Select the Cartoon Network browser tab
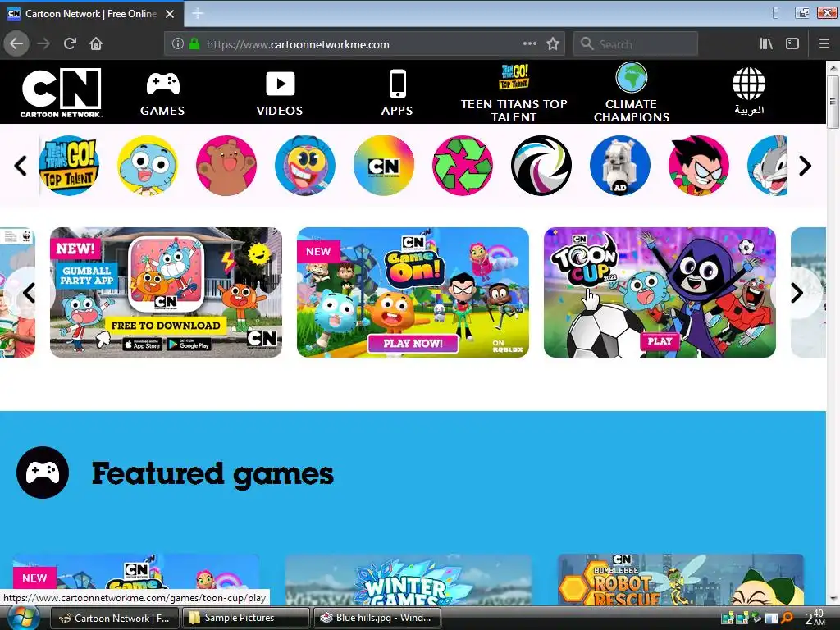This screenshot has width=840, height=630. (x=92, y=14)
